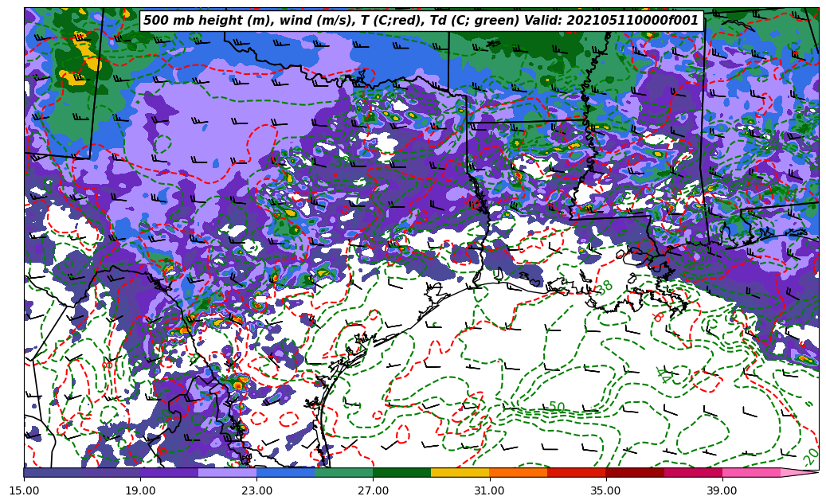Image resolution: width=826 pixels, height=504 pixels.
Task: Click the 39.00 colorbar tick label
Action: click(x=722, y=491)
